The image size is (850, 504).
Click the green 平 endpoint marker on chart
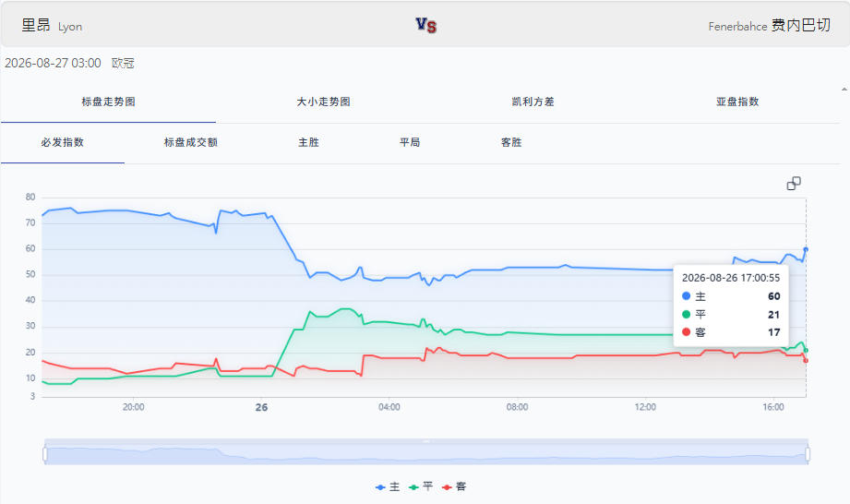(x=806, y=350)
